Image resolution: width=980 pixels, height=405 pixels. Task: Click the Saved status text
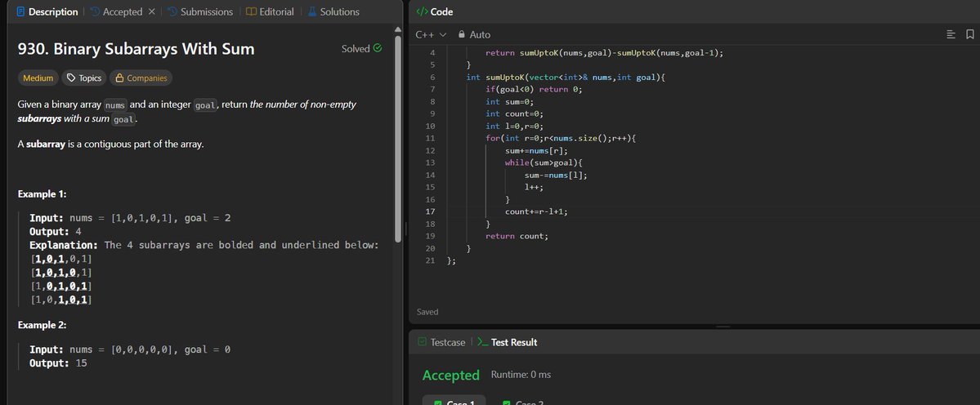click(427, 311)
